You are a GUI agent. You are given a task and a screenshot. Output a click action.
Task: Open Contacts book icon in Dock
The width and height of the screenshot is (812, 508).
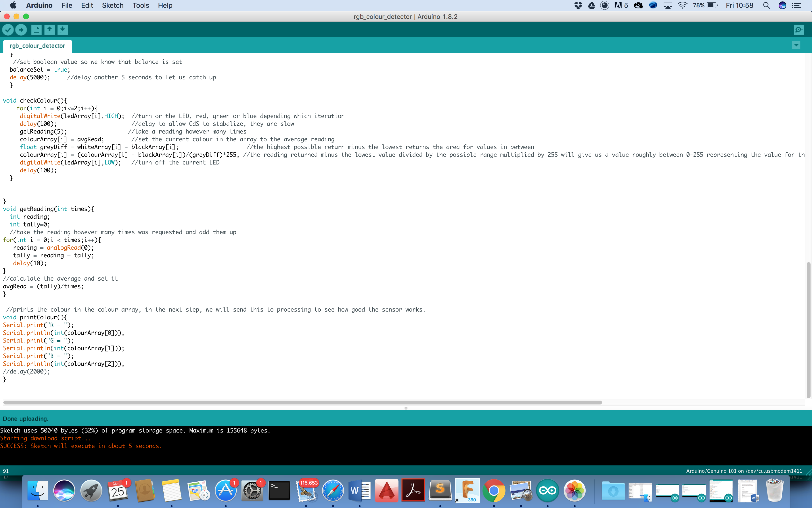(x=145, y=491)
